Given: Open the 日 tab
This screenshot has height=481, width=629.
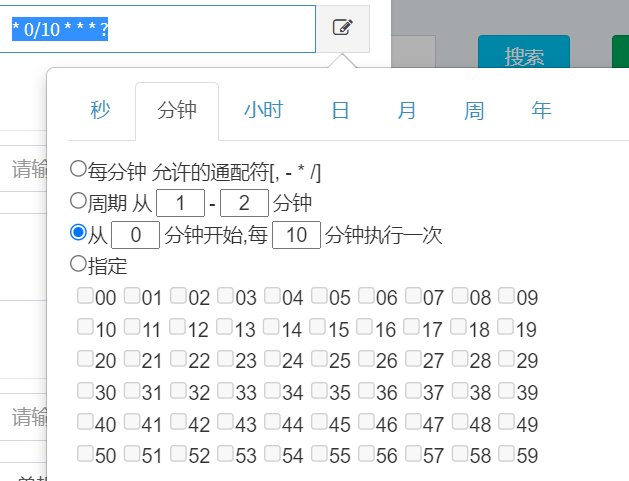Looking at the screenshot, I should coord(340,111).
